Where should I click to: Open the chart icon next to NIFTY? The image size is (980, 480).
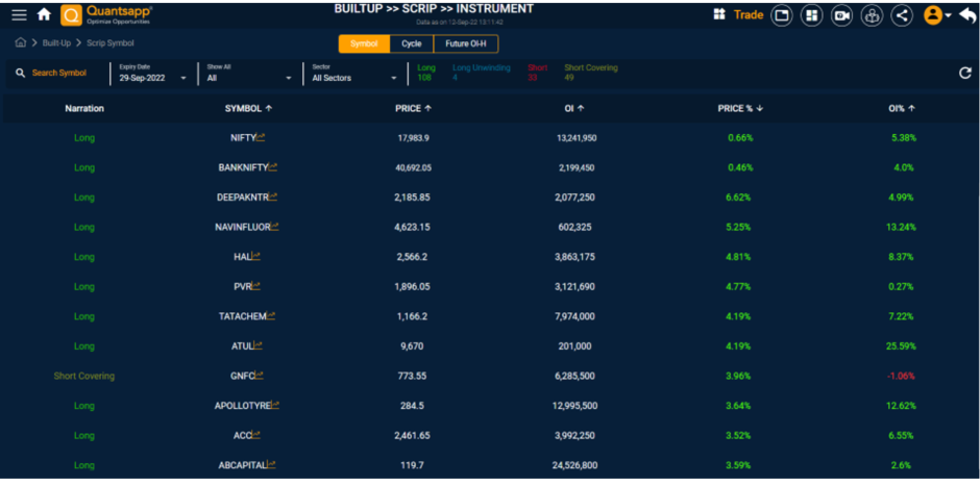(x=261, y=136)
